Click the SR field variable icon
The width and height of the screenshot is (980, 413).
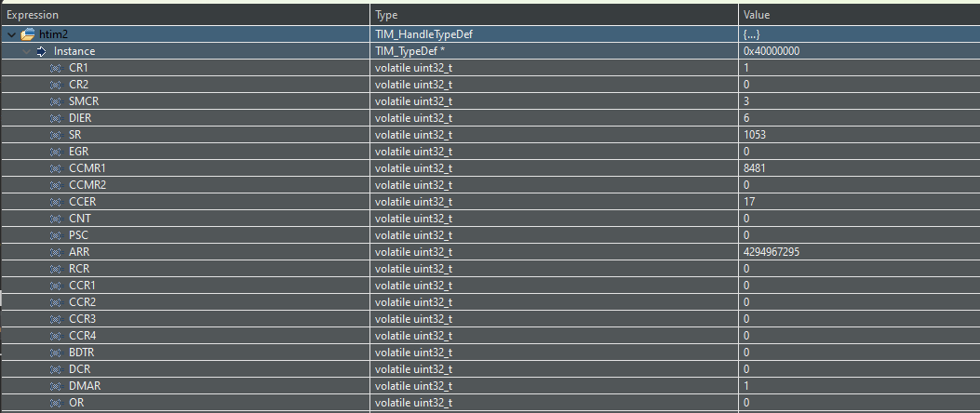pos(56,135)
